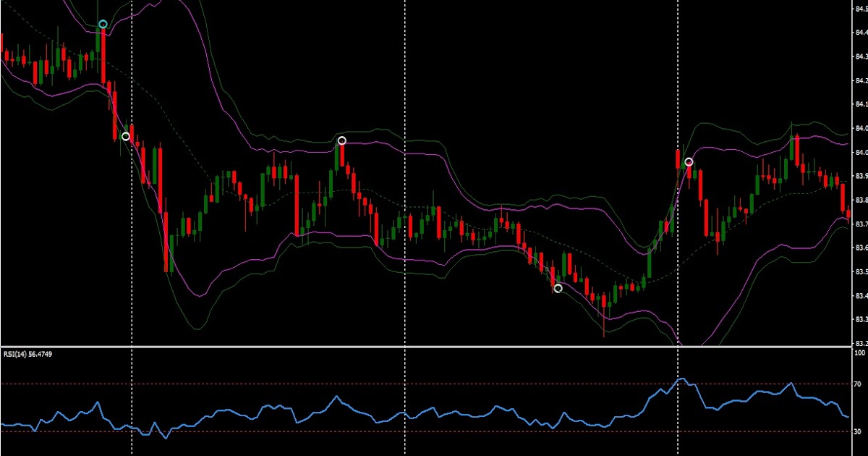Click the cyan circle signal marker
The width and height of the screenshot is (868, 456).
tap(103, 25)
